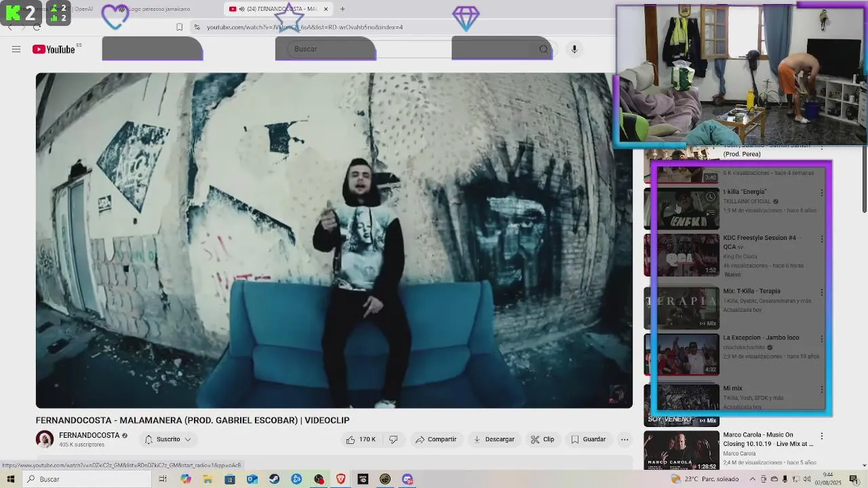Click 'chachitochachito' channel text
868x488 pixels.
[743, 347]
